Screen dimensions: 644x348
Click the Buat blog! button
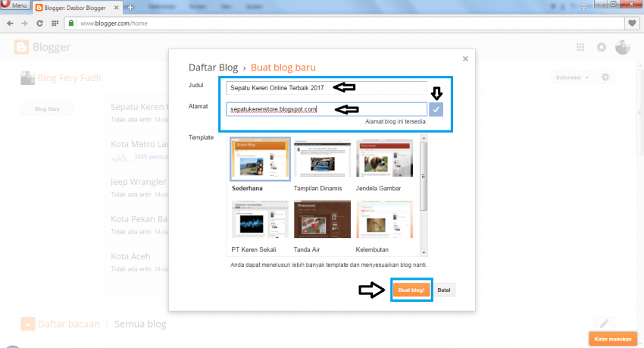[x=411, y=290]
